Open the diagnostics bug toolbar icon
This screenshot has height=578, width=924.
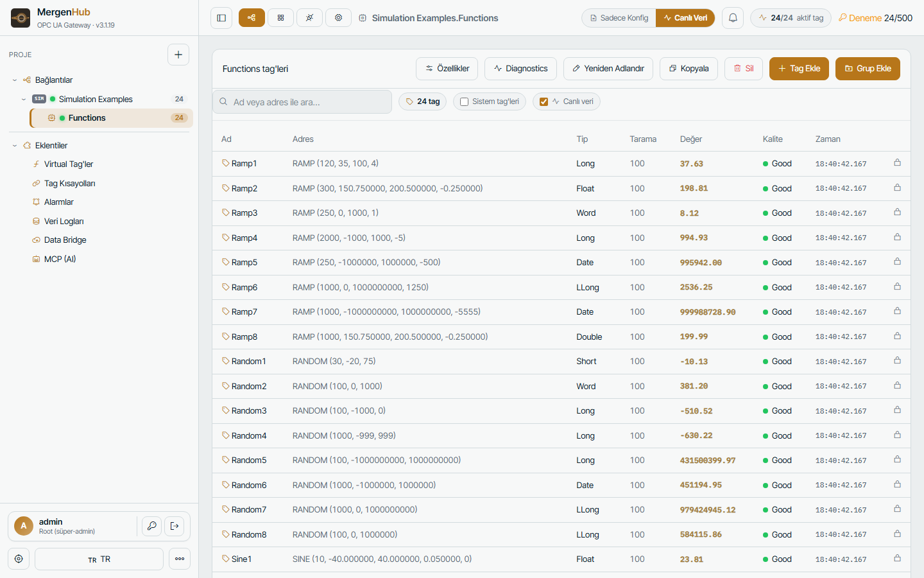coord(309,18)
